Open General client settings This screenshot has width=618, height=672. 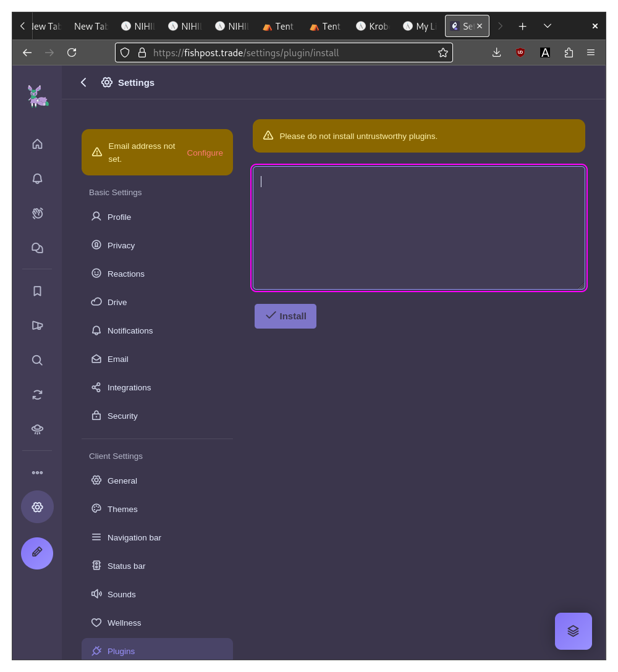(158, 481)
